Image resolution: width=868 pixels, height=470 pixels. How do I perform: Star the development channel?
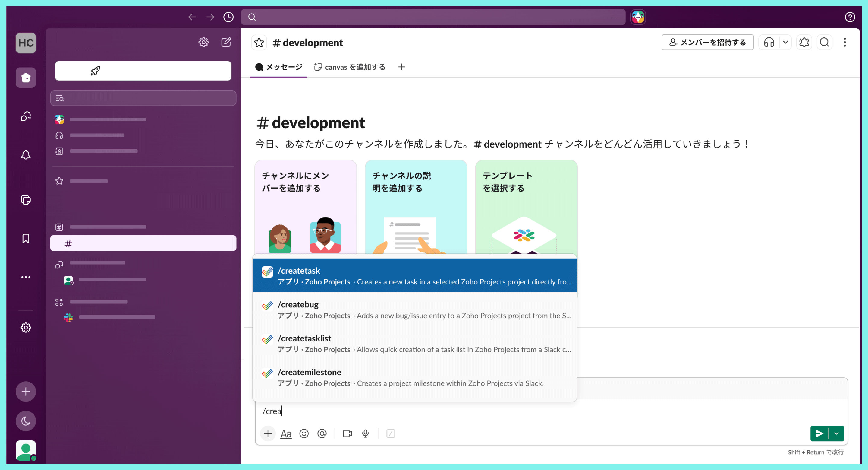point(259,43)
